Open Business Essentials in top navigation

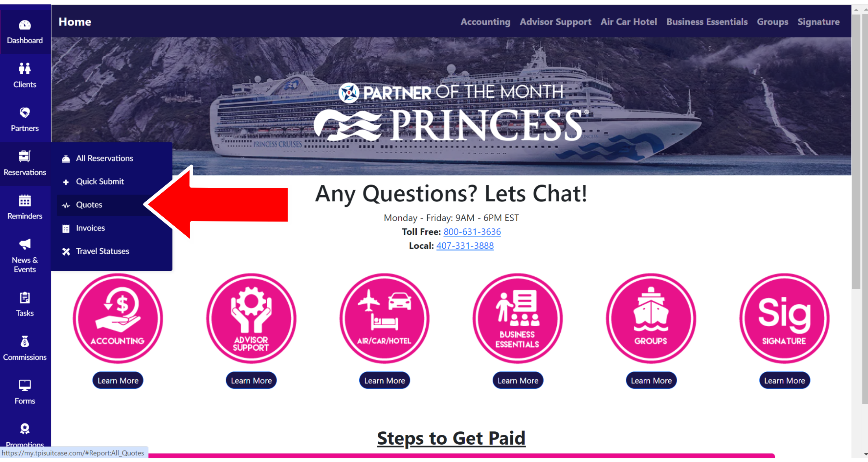point(707,22)
